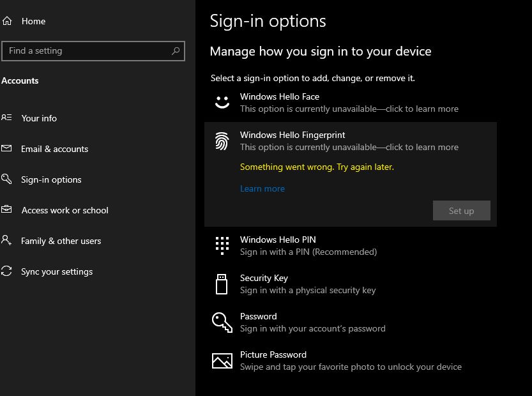Expand the Windows Hello Face option
This screenshot has width=532, height=396.
point(351,102)
